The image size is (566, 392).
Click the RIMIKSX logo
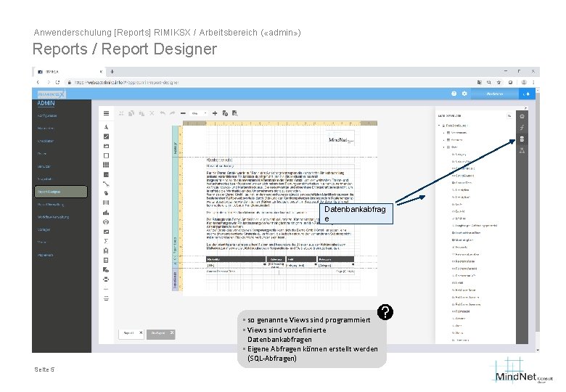52,94
